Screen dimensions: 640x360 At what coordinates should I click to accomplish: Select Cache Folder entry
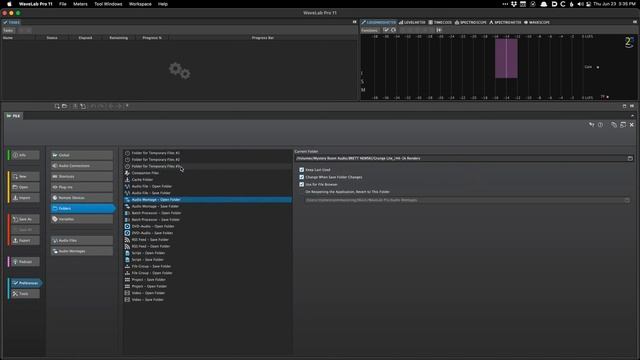pyautogui.click(x=207, y=180)
